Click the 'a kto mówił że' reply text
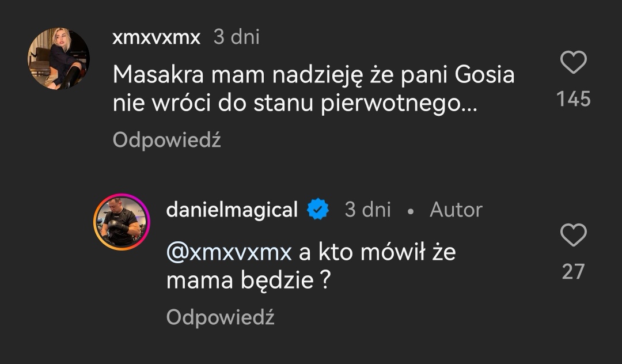This screenshot has width=622, height=364. coord(377,252)
